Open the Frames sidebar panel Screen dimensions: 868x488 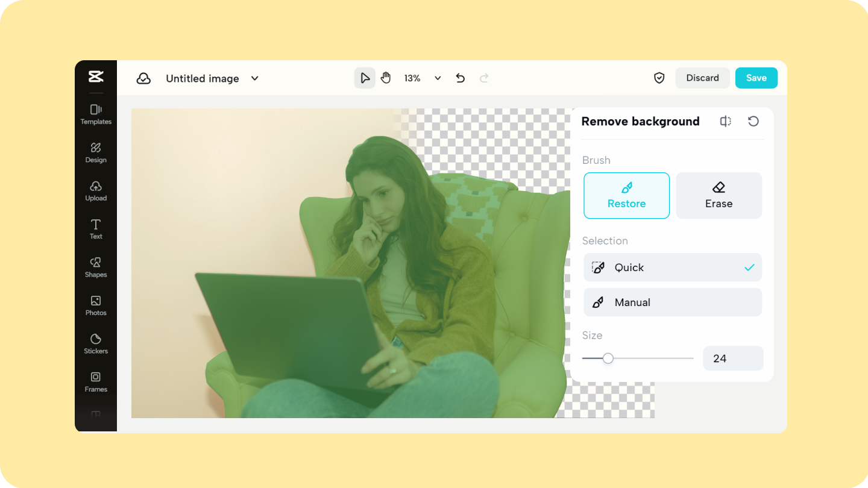click(96, 382)
